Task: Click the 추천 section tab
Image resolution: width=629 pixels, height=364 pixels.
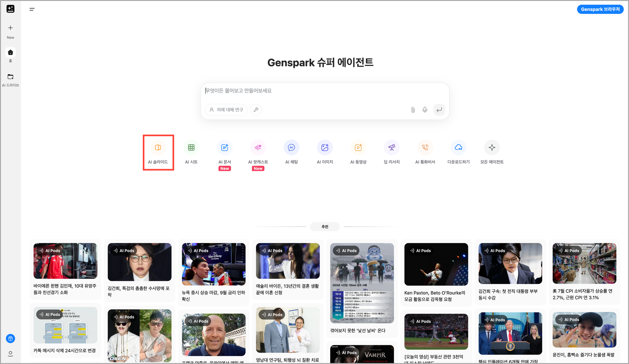Action: pos(325,227)
